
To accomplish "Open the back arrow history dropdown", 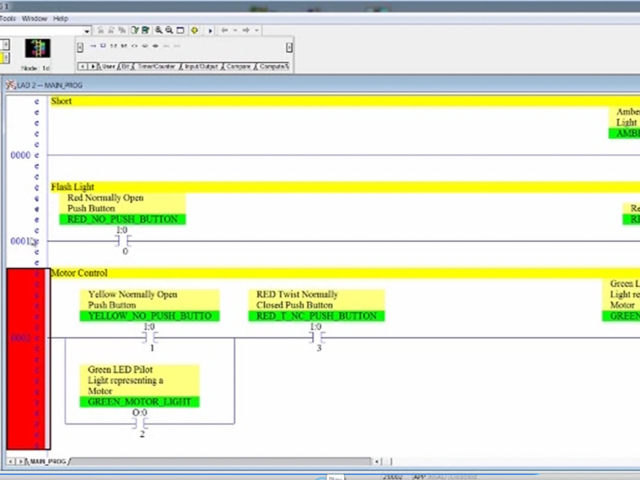I will [235, 30].
